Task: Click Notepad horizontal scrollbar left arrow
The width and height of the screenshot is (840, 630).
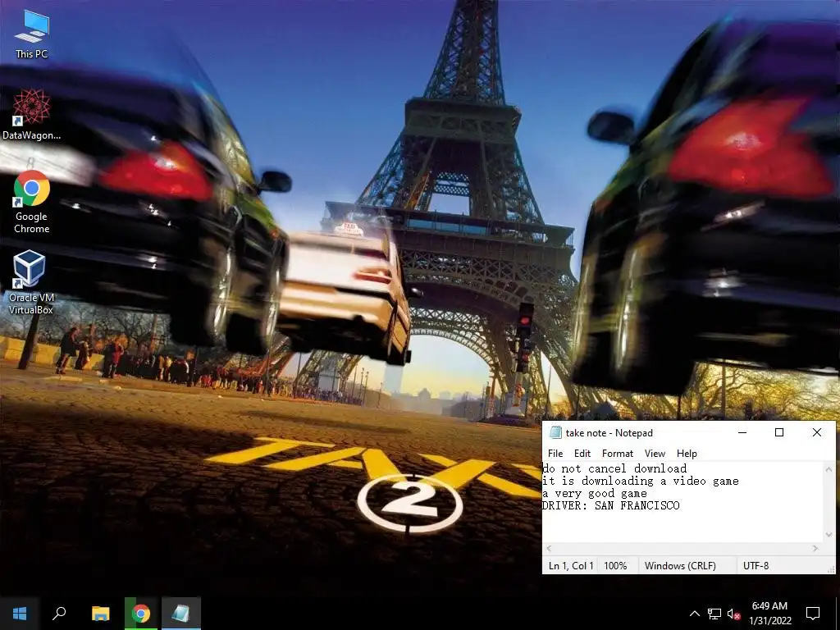Action: click(549, 548)
